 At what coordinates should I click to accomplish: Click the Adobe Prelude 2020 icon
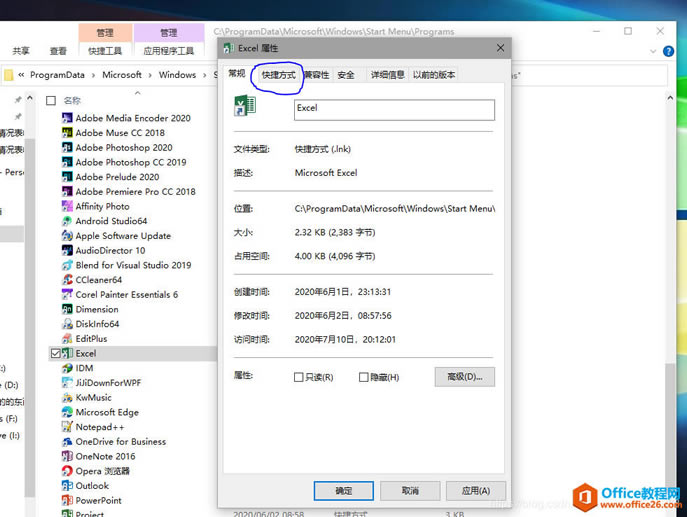pos(67,177)
